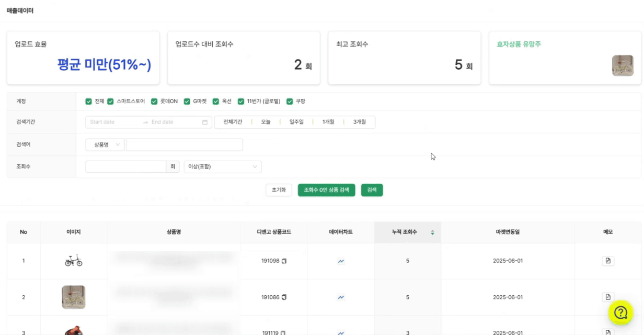
Task: Copy product code 191098
Action: click(284, 261)
